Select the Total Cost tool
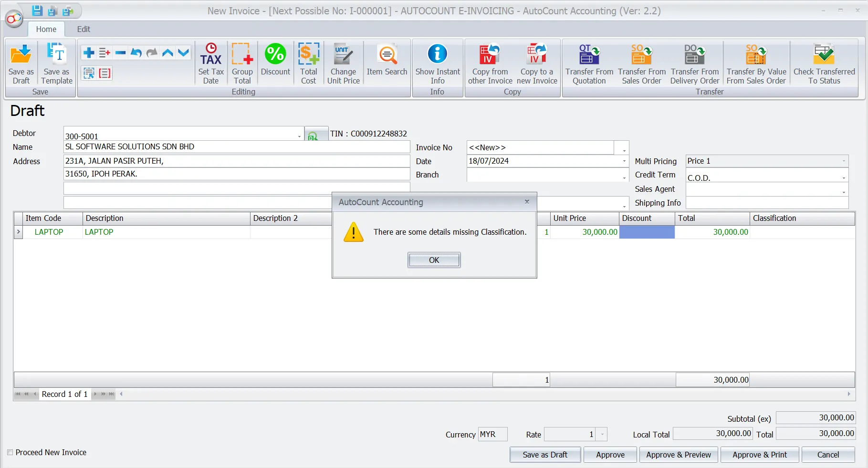 (308, 62)
